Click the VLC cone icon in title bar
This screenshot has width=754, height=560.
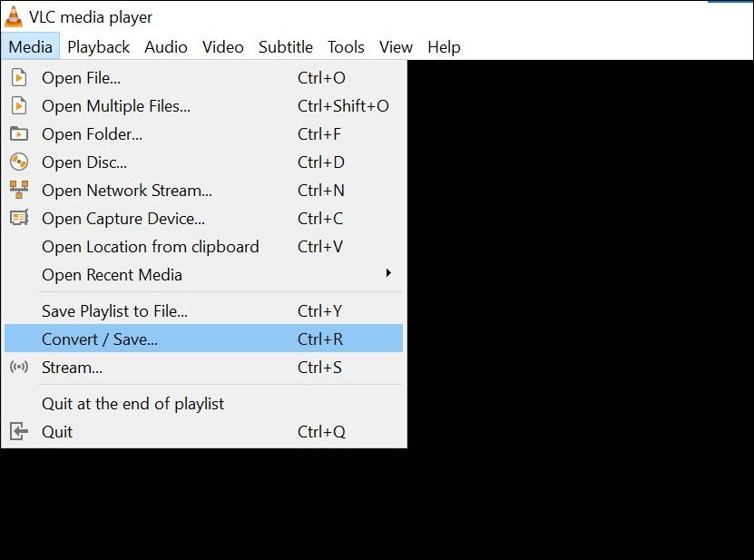tap(14, 17)
